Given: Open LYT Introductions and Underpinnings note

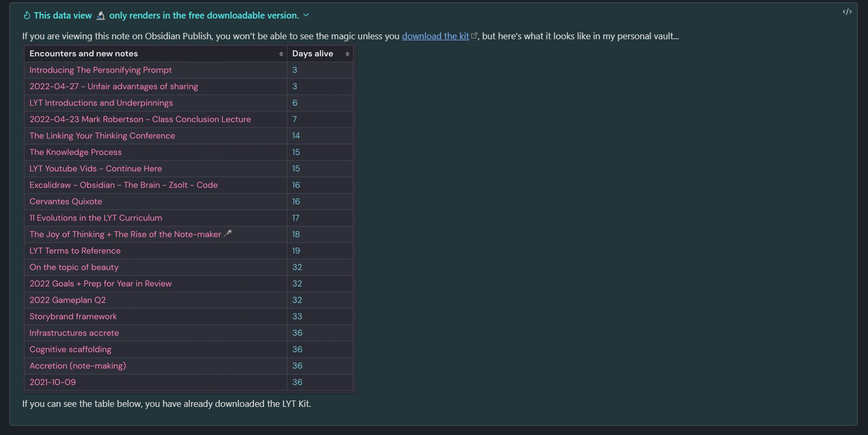Looking at the screenshot, I should [x=101, y=103].
